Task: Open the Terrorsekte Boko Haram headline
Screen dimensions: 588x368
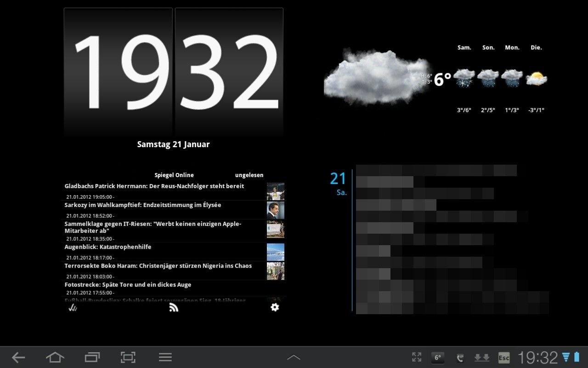Action: (x=158, y=266)
